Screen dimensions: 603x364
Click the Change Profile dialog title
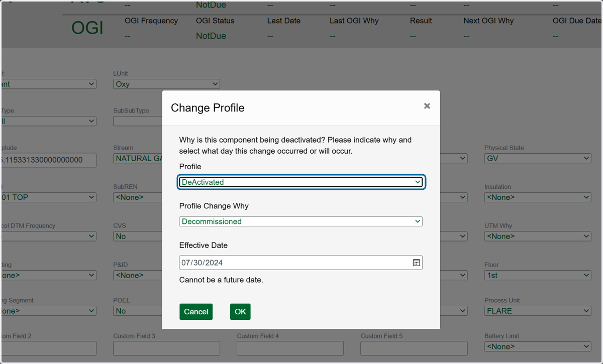coord(208,108)
